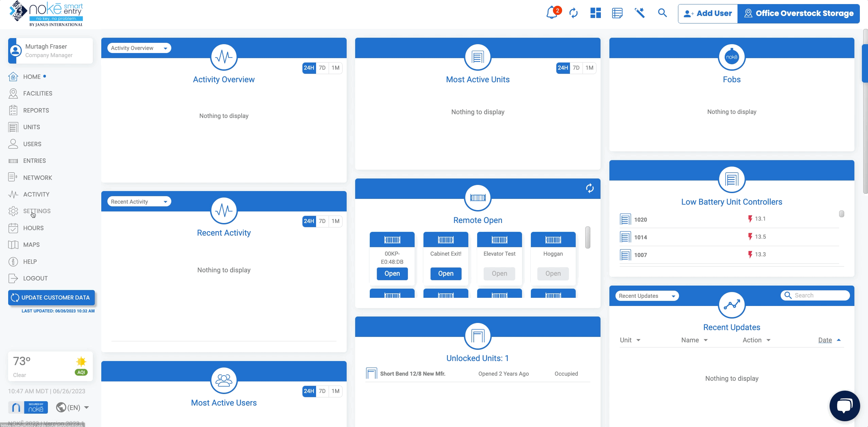Open the Unit column filter dropdown
This screenshot has width=868, height=427.
coord(638,340)
